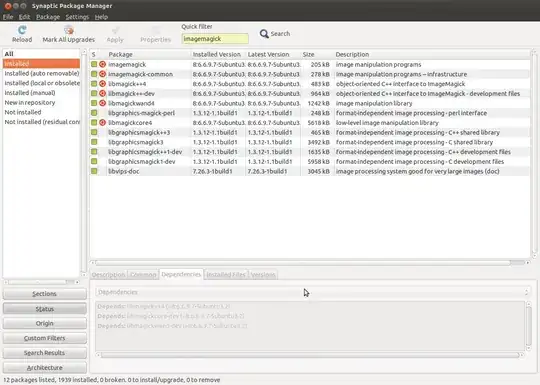
Task: Toggle status box for libgraphicsmagick++3
Action: [x=94, y=132]
